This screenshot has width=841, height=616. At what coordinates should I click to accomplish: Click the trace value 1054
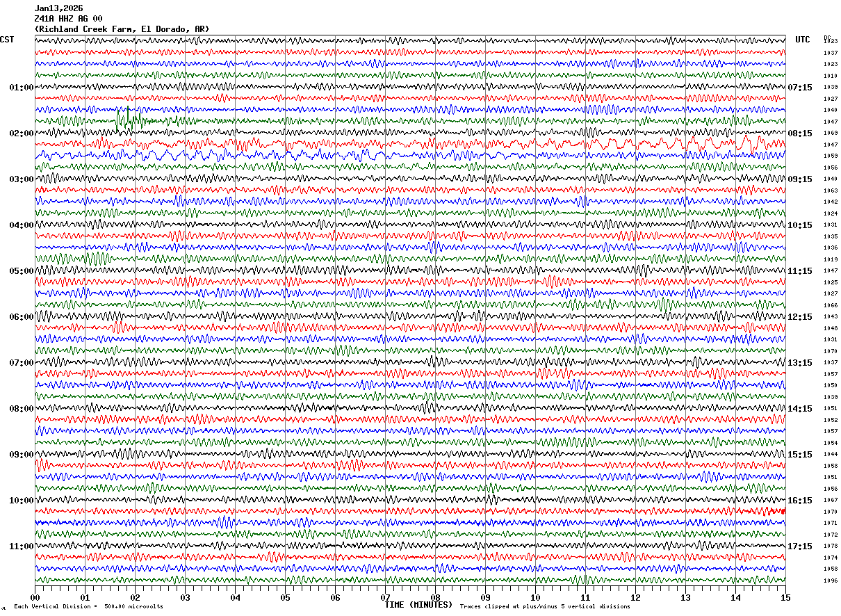[831, 443]
